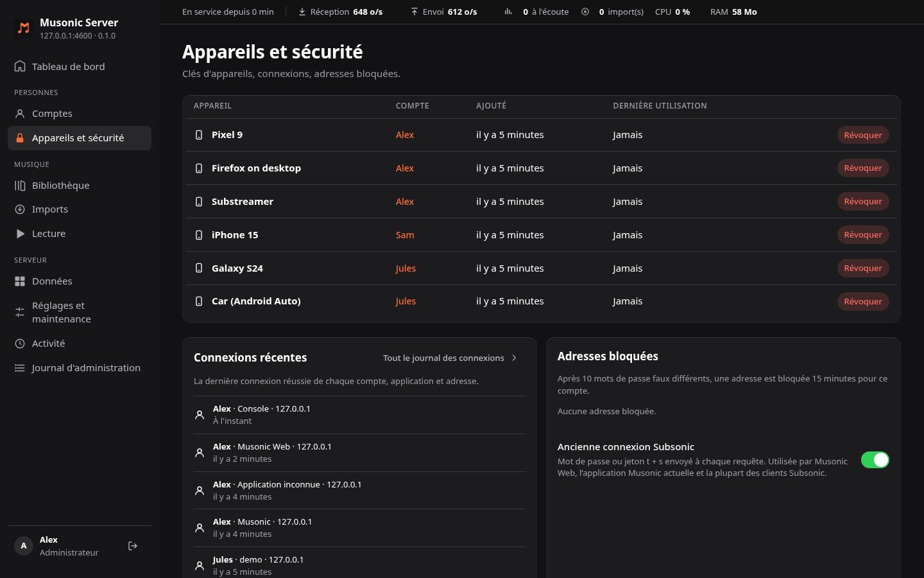Click the device icon beside Car (Android Auto)
This screenshot has height=578, width=924.
pos(199,301)
